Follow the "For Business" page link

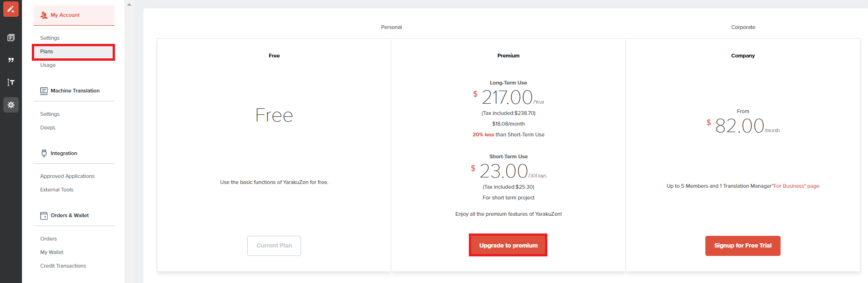pos(796,186)
